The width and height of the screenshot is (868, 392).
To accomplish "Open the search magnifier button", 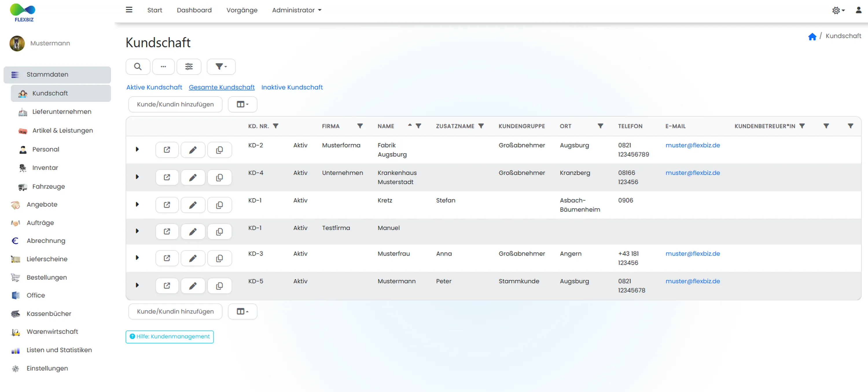I will pyautogui.click(x=138, y=66).
